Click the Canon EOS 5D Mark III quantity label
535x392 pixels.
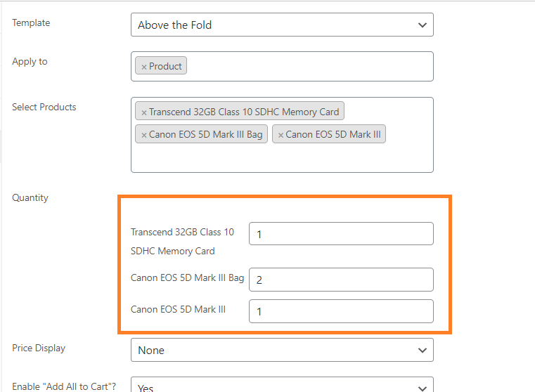click(x=178, y=309)
